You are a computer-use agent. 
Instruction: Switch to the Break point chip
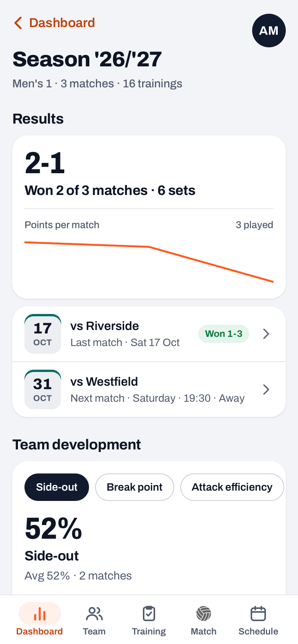134,487
